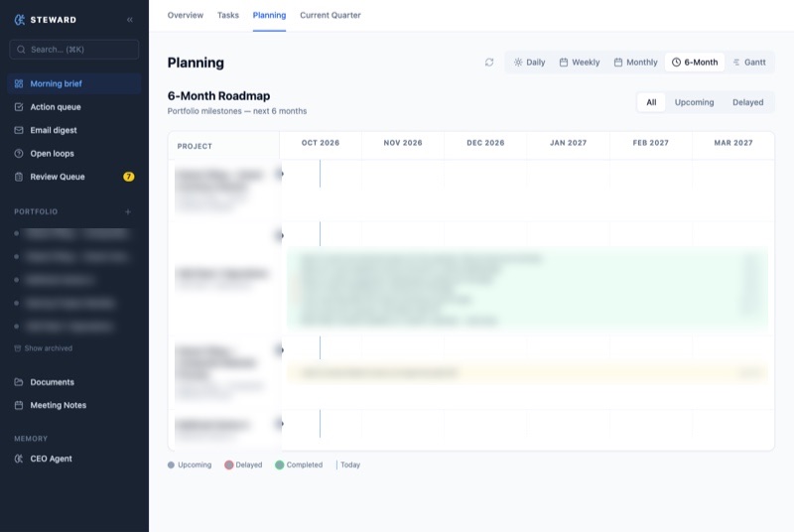Focus the Search input field
The image size is (794, 532).
(x=73, y=50)
